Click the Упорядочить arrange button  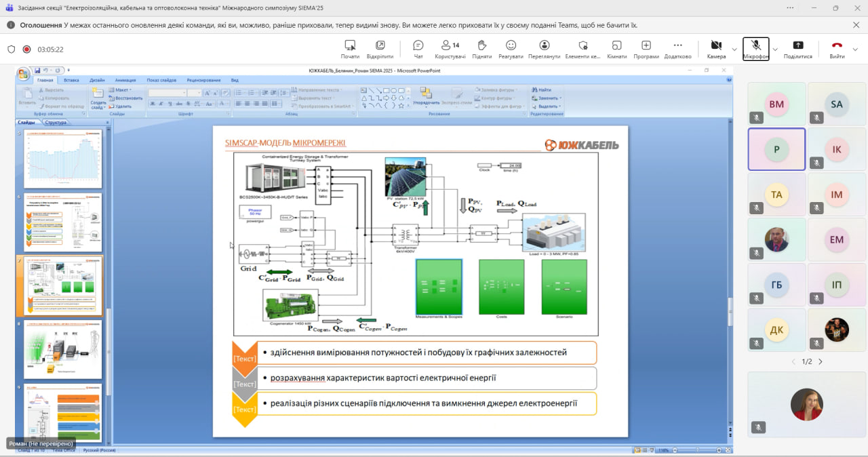pos(426,96)
